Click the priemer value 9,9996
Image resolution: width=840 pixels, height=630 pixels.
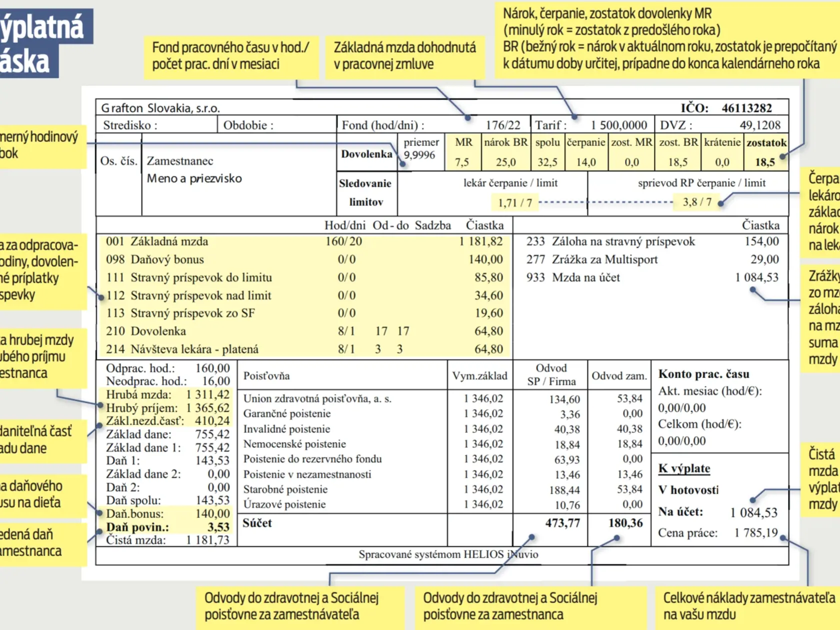tap(419, 155)
